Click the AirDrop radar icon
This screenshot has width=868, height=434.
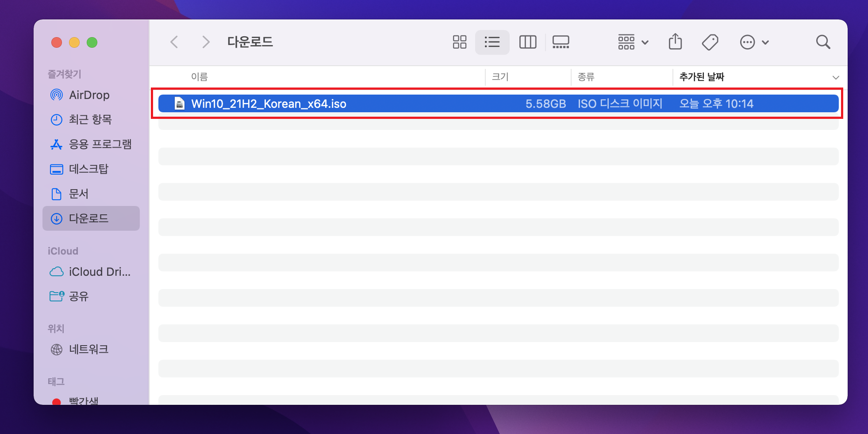click(x=57, y=95)
